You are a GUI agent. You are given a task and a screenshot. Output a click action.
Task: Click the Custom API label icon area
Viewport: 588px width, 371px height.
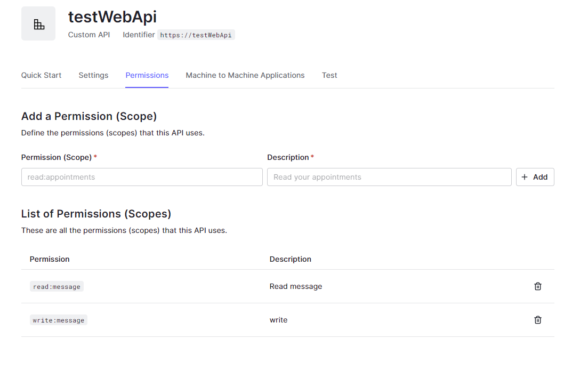[x=88, y=35]
